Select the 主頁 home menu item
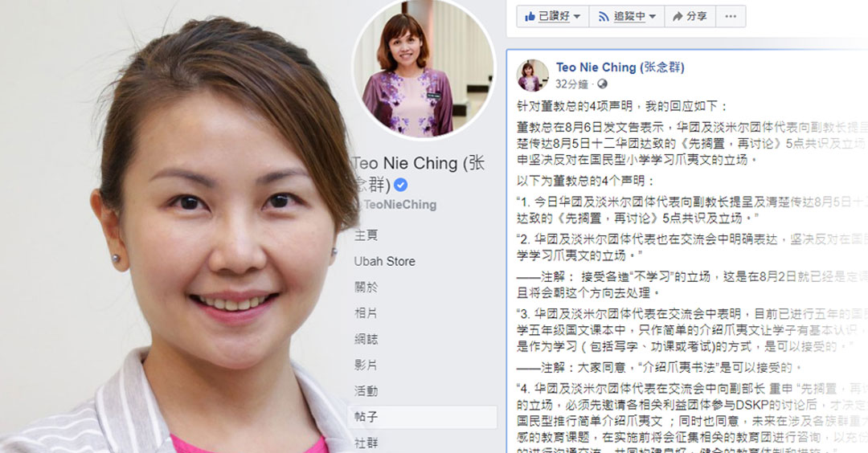 366,235
